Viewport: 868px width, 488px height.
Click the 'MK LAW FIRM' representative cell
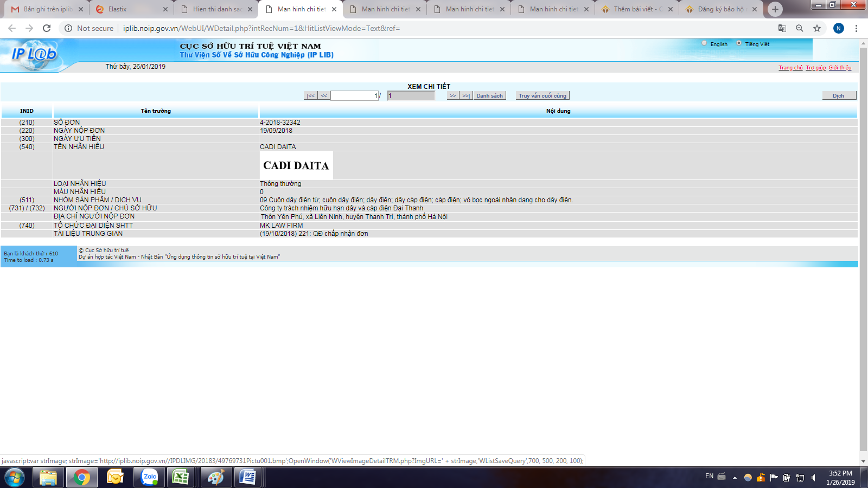282,226
